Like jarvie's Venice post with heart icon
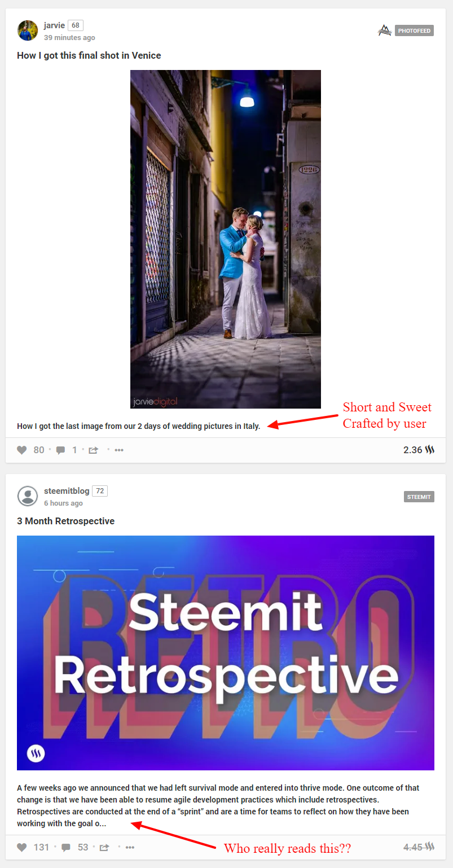 (22, 450)
